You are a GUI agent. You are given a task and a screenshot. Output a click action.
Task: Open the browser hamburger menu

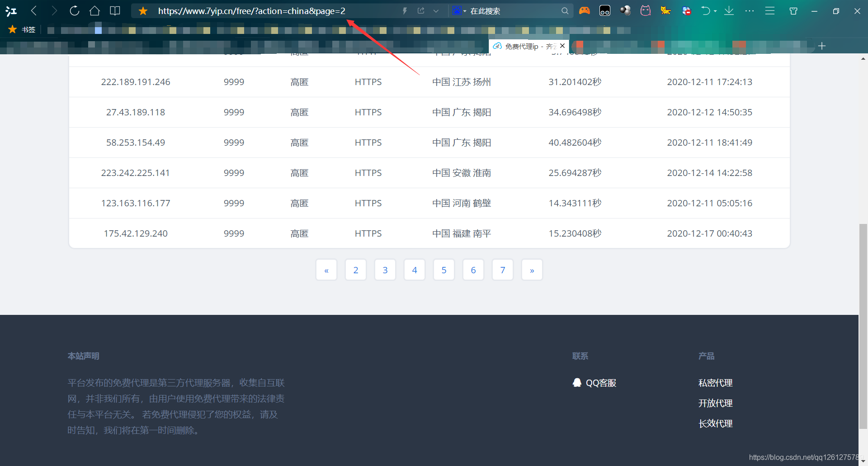[x=770, y=10]
